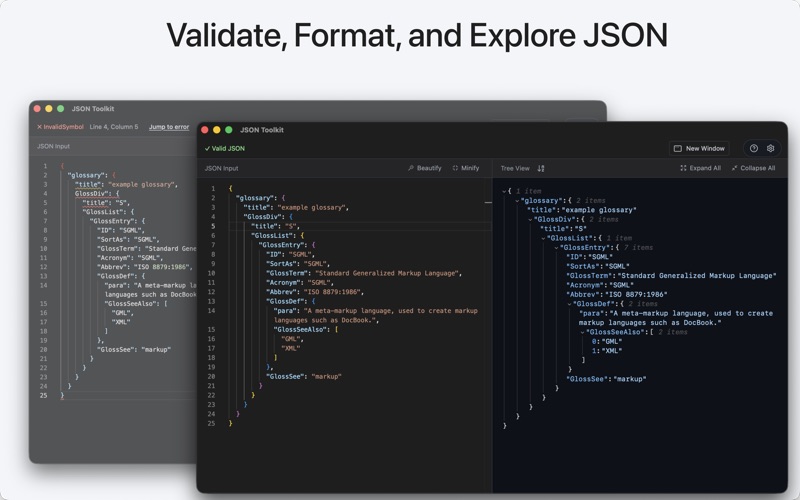This screenshot has height=500, width=800.
Task: Select the "title":"S" row in tree
Action: pyautogui.click(x=563, y=229)
